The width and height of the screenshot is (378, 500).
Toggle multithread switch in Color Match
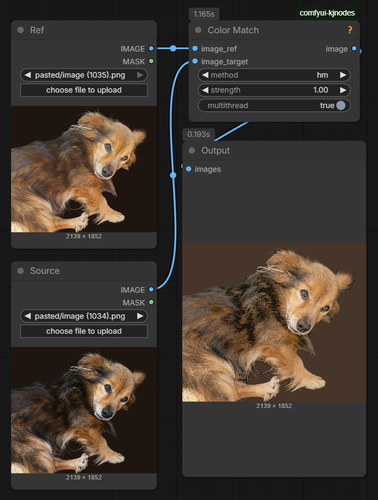pyautogui.click(x=341, y=105)
